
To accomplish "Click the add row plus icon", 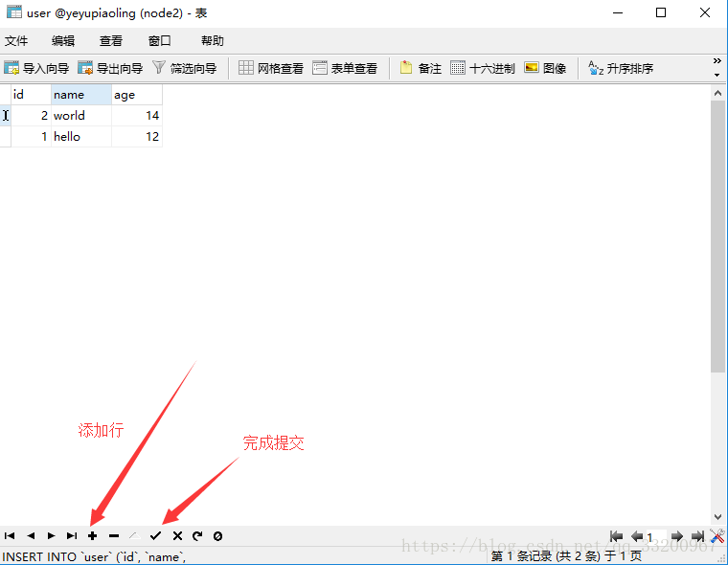I will tap(93, 536).
